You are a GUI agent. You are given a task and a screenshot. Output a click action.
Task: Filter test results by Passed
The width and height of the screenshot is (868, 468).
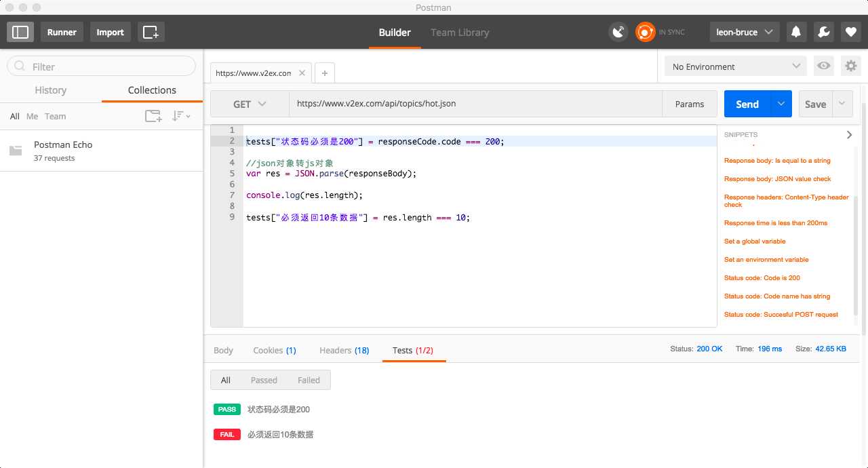point(264,380)
